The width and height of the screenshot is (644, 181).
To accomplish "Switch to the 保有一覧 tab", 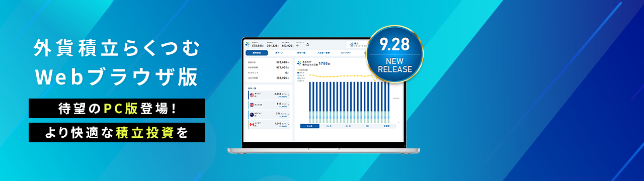I will [x=301, y=52].
